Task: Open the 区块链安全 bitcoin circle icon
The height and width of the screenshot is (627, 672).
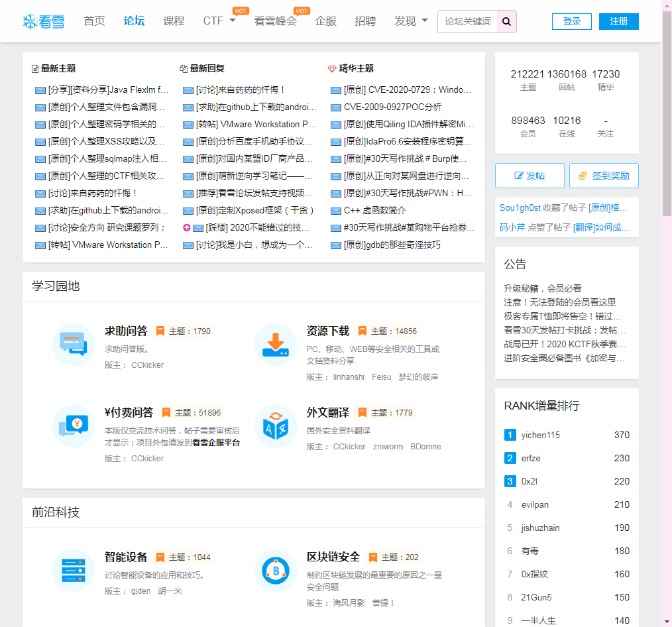Action: tap(276, 571)
